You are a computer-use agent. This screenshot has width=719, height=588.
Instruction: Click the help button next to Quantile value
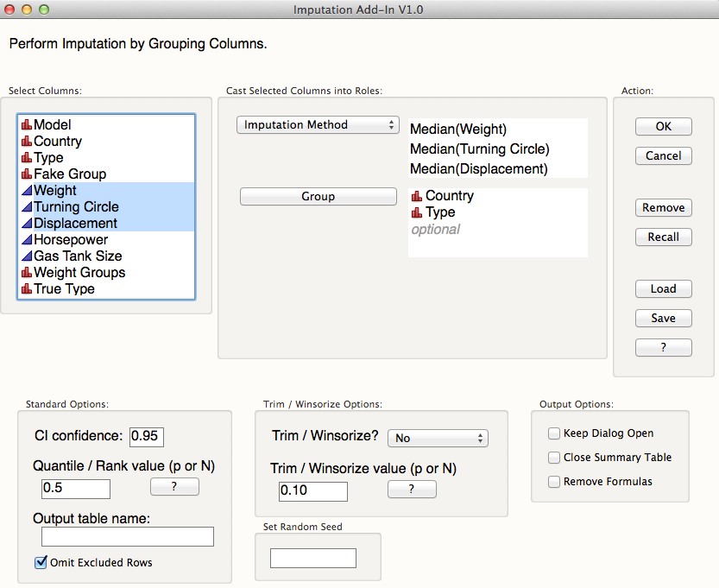[174, 486]
